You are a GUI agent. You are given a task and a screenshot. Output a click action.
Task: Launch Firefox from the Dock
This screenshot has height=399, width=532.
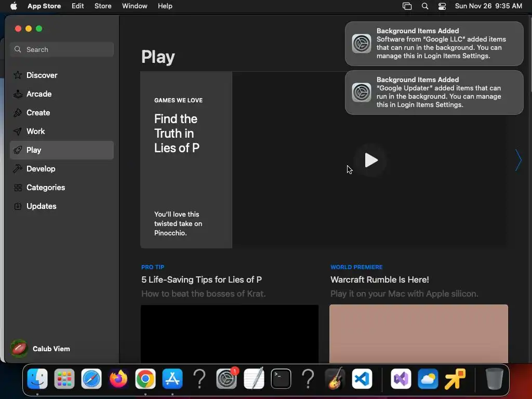(118, 379)
